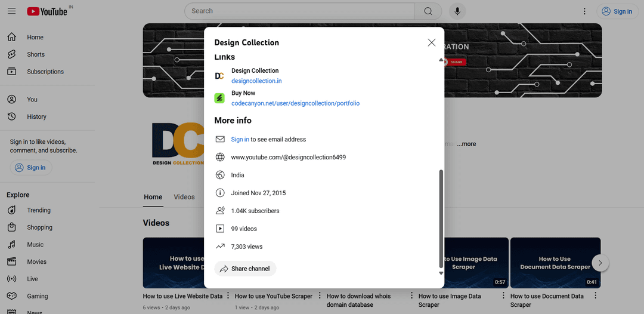
Task: Open Movies in Explore list
Action: (x=48, y=262)
